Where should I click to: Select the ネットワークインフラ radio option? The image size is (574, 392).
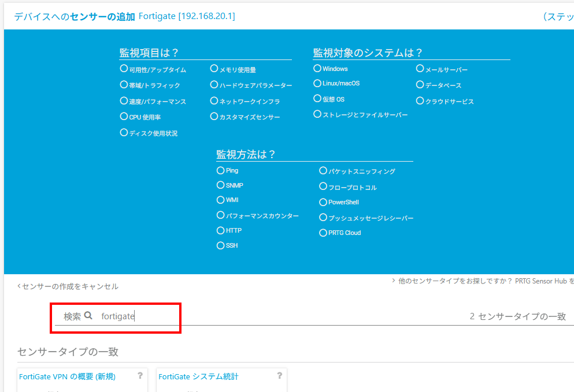214,100
